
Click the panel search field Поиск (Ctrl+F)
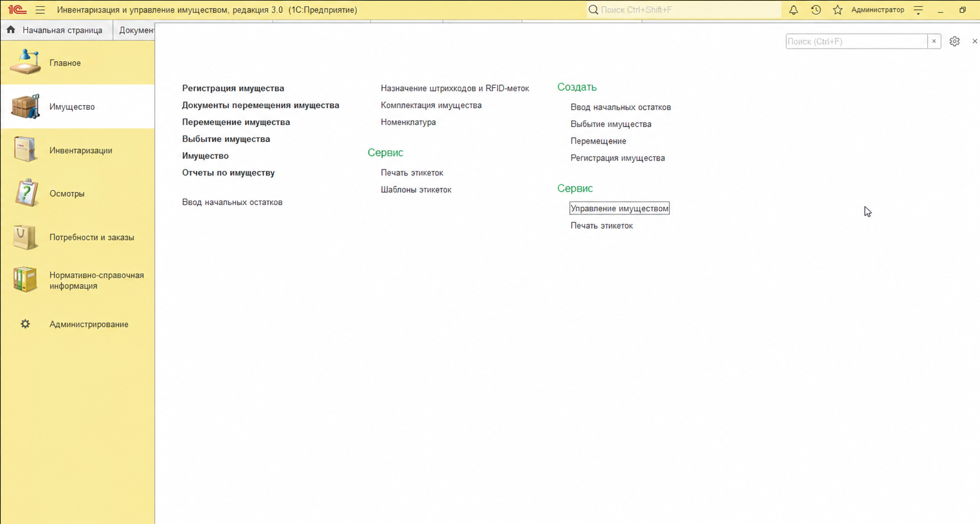(856, 41)
